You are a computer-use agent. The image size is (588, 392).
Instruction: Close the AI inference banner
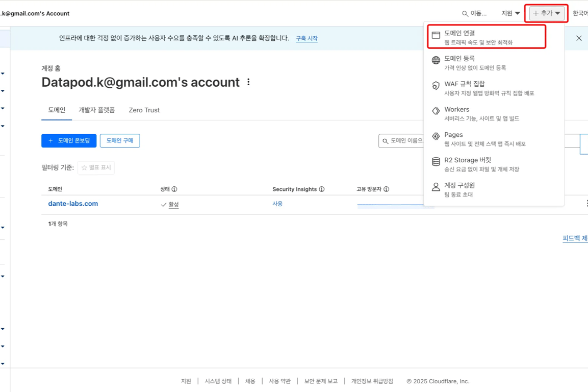pyautogui.click(x=579, y=38)
